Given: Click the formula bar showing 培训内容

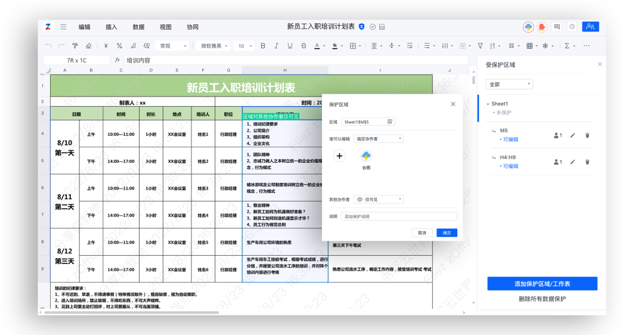Looking at the screenshot, I should pyautogui.click(x=296, y=60).
